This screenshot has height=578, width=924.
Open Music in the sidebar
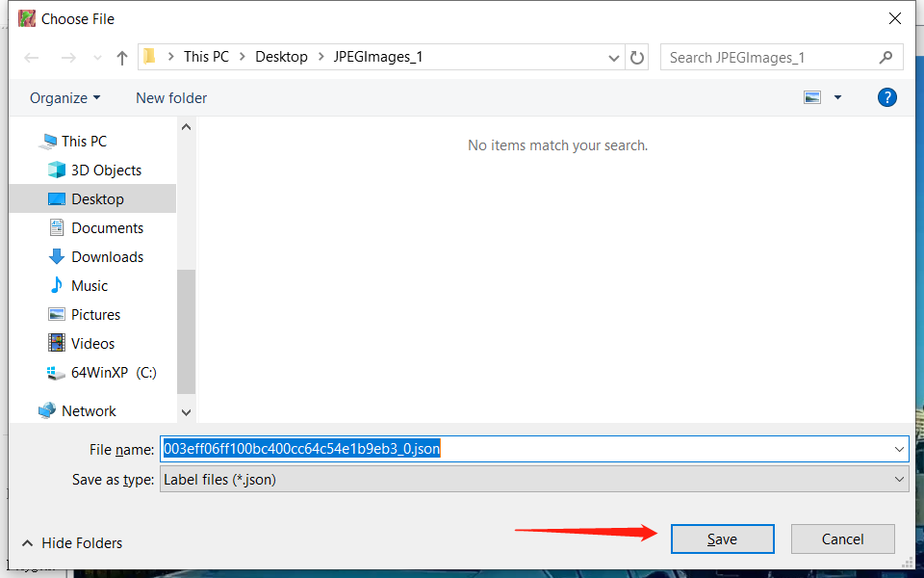tap(90, 285)
